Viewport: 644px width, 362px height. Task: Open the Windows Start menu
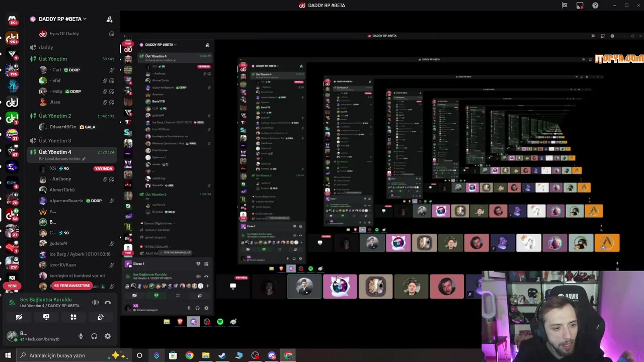8,355
